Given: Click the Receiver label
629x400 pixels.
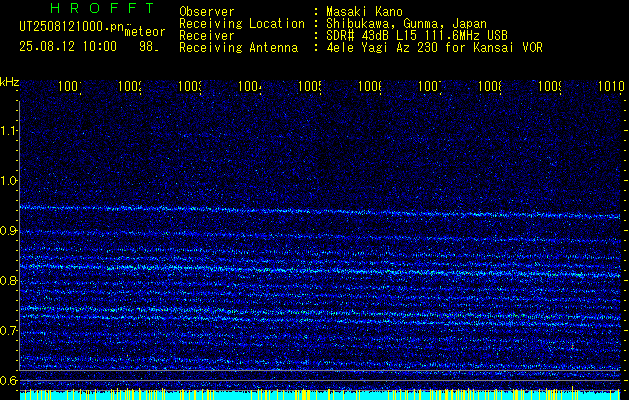Looking at the screenshot, I should [207, 36].
